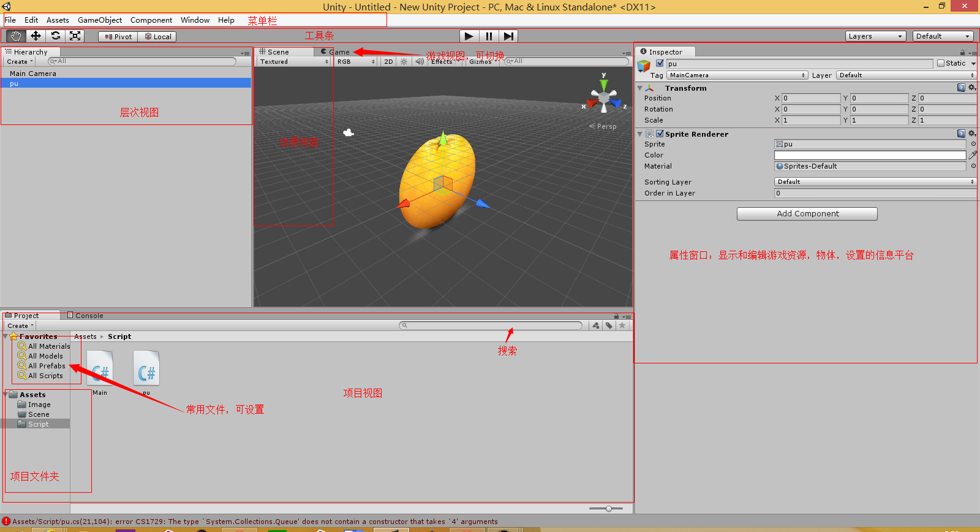
Task: Toggle Sprite Renderer enabled checkbox
Action: pyautogui.click(x=660, y=134)
